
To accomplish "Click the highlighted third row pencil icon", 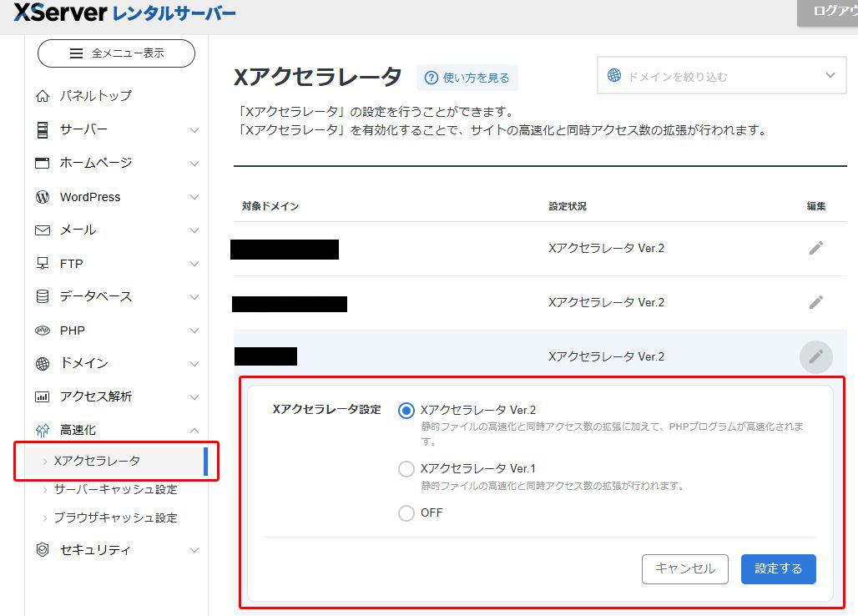I will coord(816,356).
